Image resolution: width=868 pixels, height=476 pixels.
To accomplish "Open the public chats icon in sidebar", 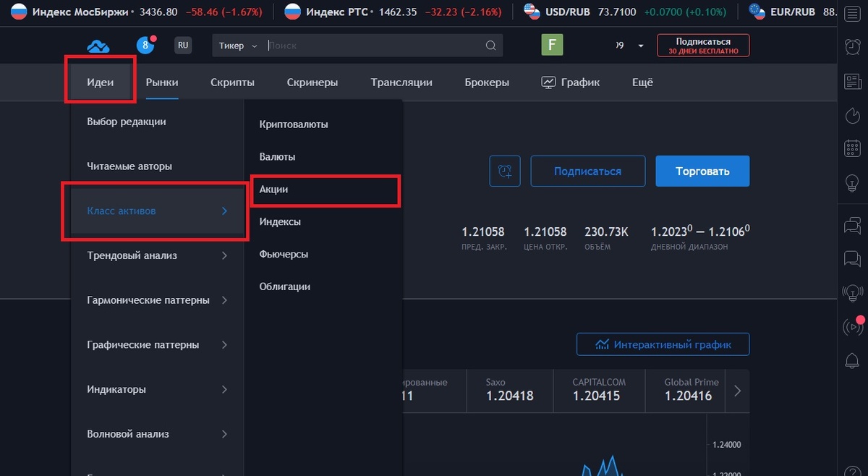I will click(x=853, y=225).
